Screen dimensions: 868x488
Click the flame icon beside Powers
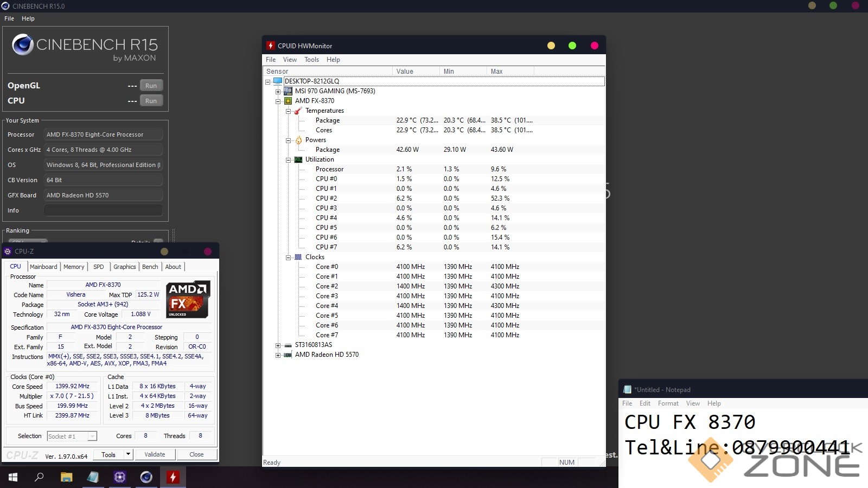pyautogui.click(x=298, y=140)
